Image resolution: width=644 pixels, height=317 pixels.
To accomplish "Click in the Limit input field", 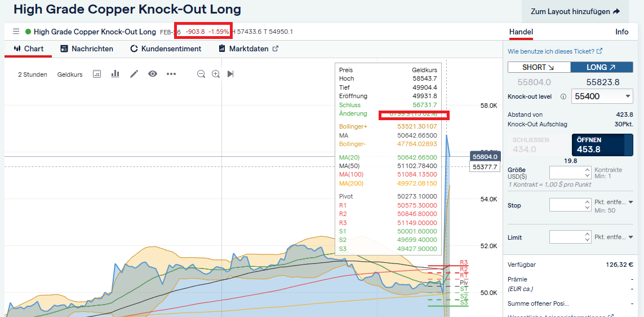I will [567, 237].
